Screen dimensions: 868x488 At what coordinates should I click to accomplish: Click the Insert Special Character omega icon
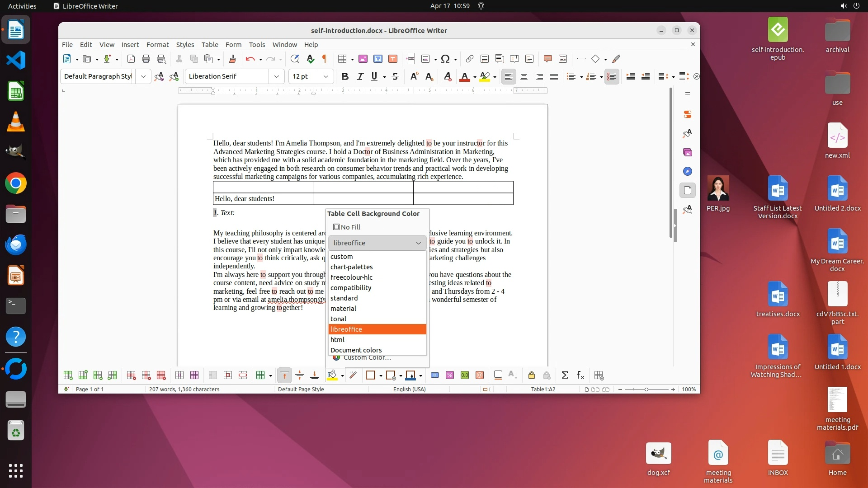tap(445, 59)
